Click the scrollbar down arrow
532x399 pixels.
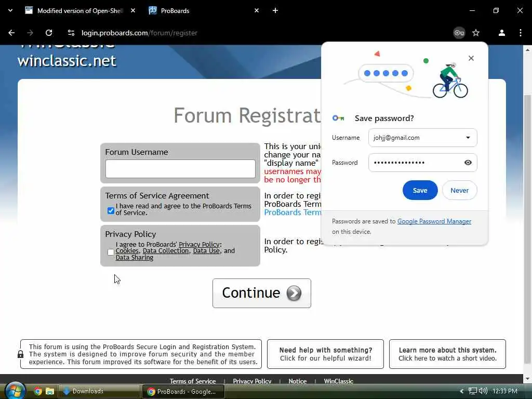pyautogui.click(x=528, y=379)
